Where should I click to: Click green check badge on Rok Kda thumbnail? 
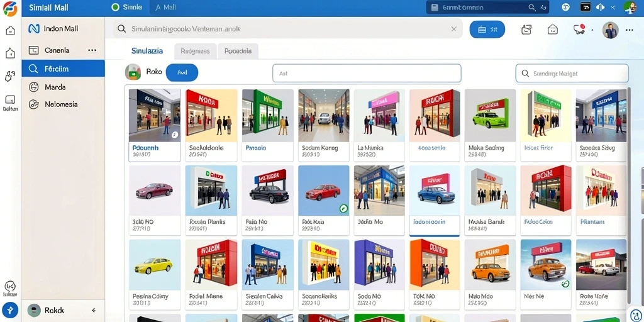coord(343,209)
